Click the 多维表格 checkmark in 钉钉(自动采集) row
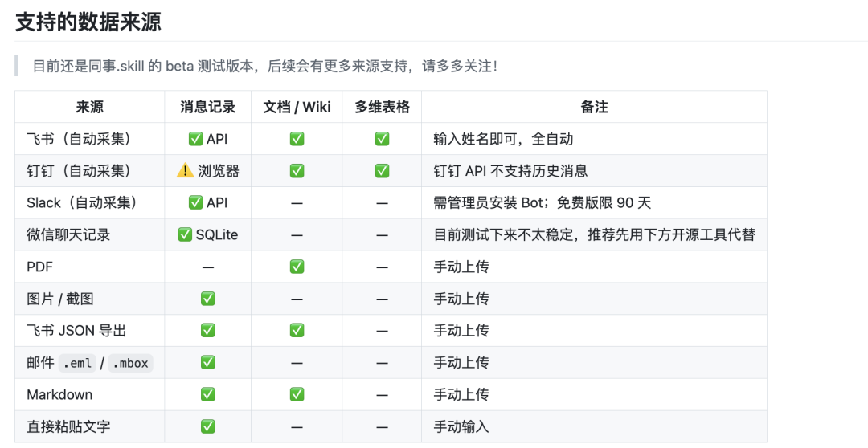The height and width of the screenshot is (448, 868). (382, 171)
